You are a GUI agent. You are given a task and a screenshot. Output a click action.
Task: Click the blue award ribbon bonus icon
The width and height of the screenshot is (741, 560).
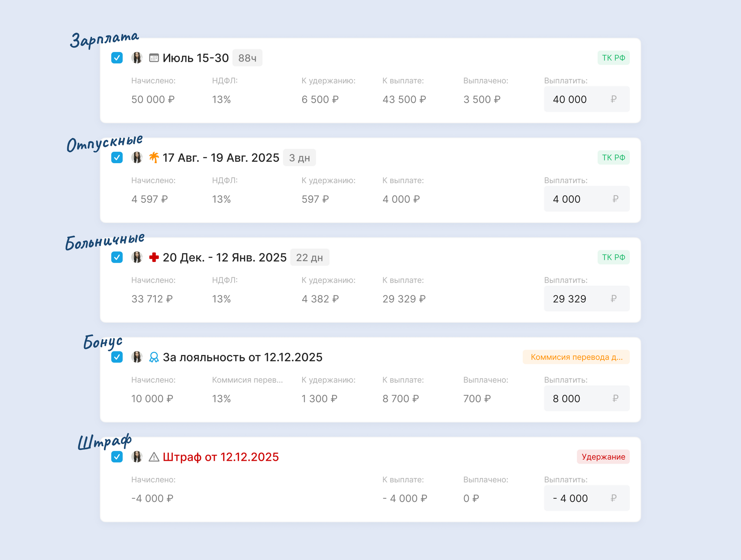click(154, 357)
